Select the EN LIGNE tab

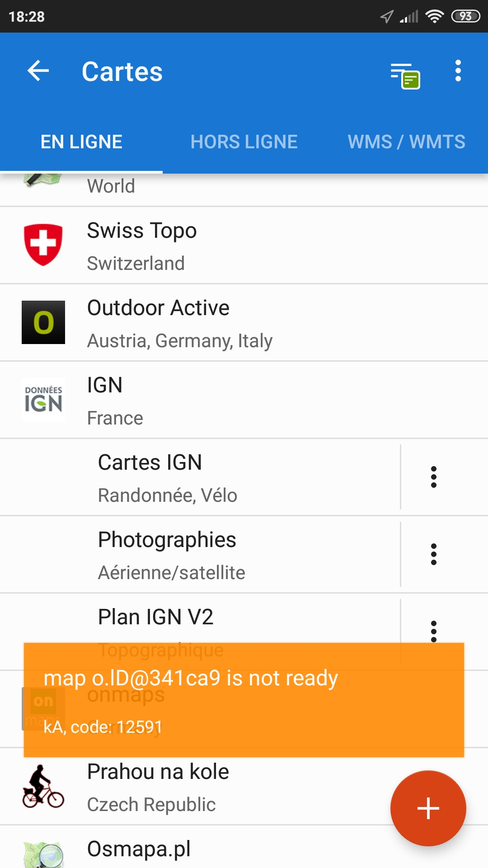(81, 142)
